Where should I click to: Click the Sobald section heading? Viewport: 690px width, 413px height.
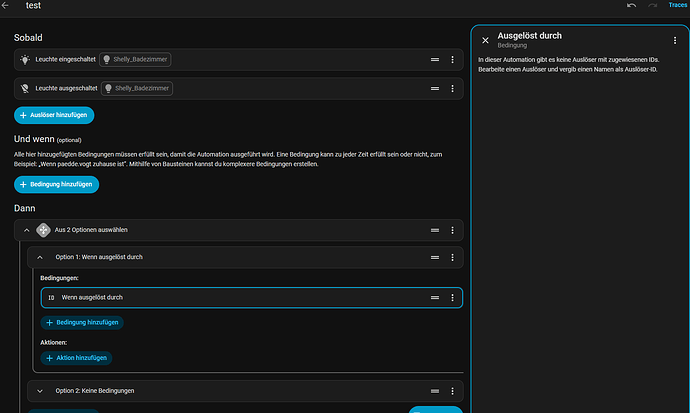point(28,38)
